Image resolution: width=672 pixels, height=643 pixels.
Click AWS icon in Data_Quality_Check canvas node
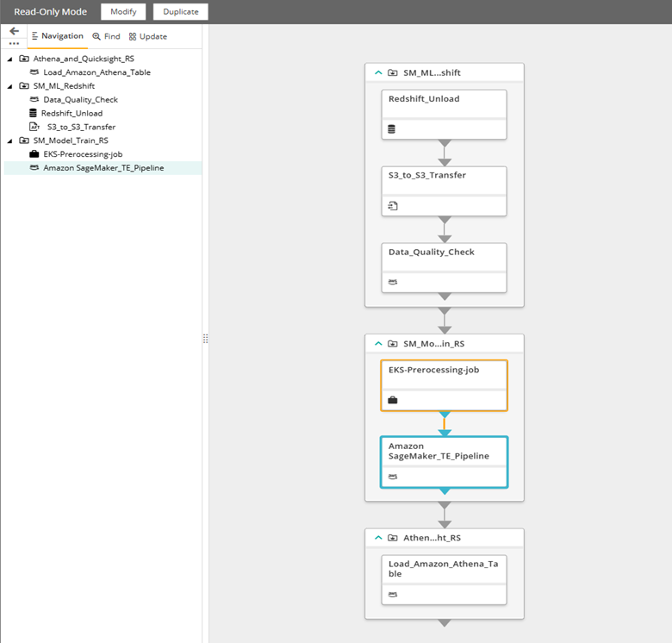[x=393, y=282]
